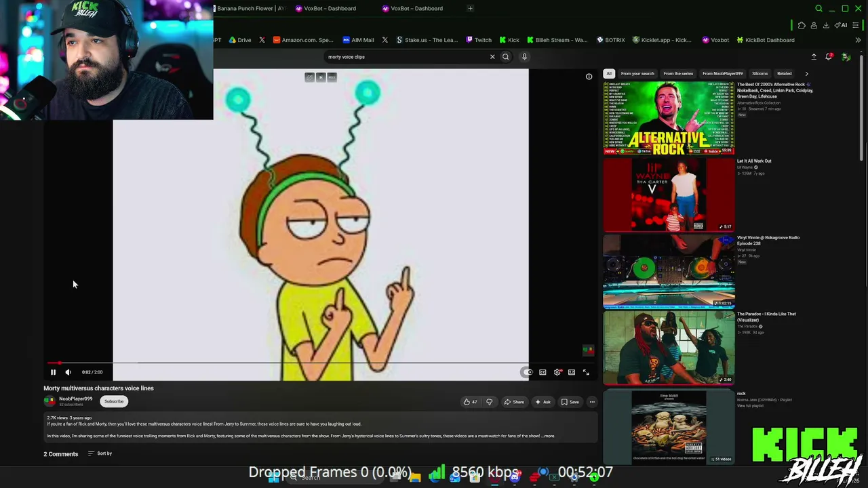
Task: Open the Amazon.com bookmark
Action: click(x=303, y=40)
